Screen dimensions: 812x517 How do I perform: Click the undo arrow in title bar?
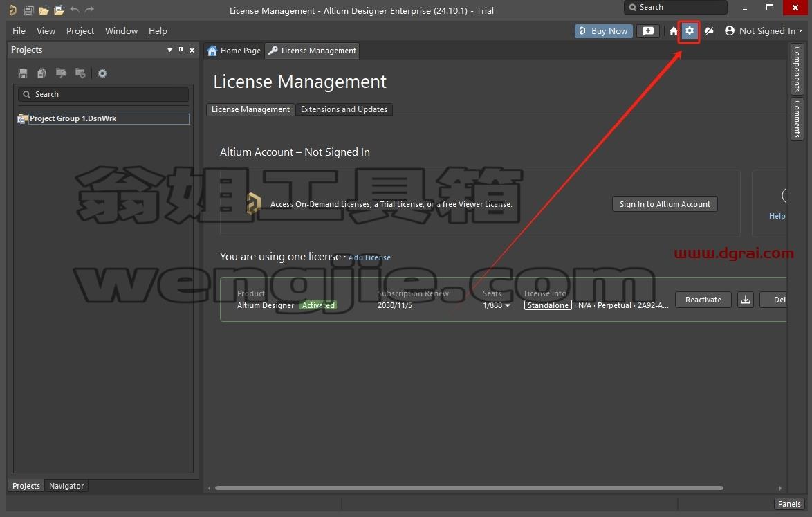click(75, 9)
